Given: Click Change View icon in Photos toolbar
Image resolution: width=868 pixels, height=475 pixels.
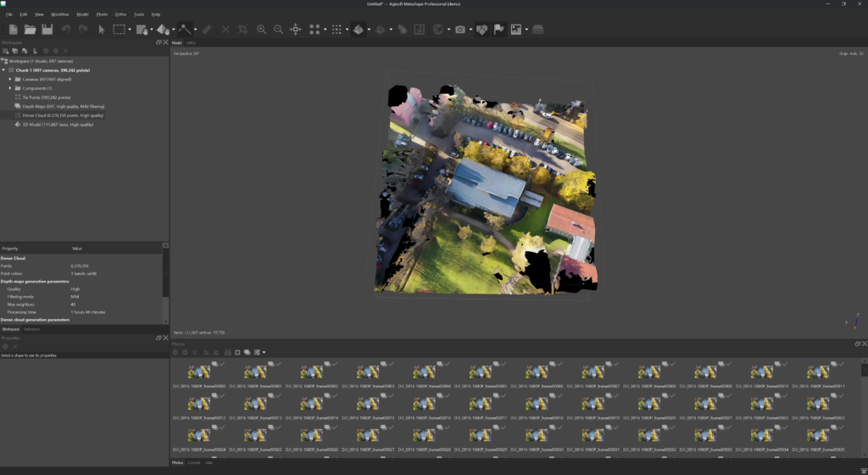Looking at the screenshot, I should [x=257, y=352].
